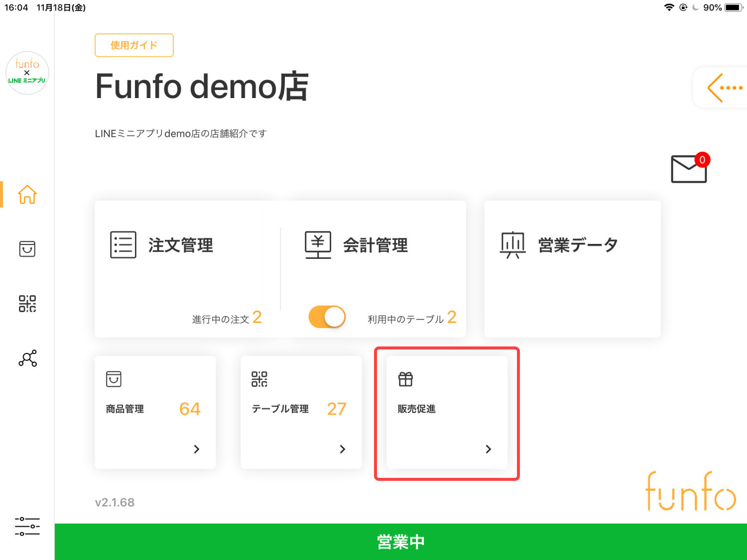Click the Funfo demo店 title
This screenshot has height=560, width=747.
202,87
